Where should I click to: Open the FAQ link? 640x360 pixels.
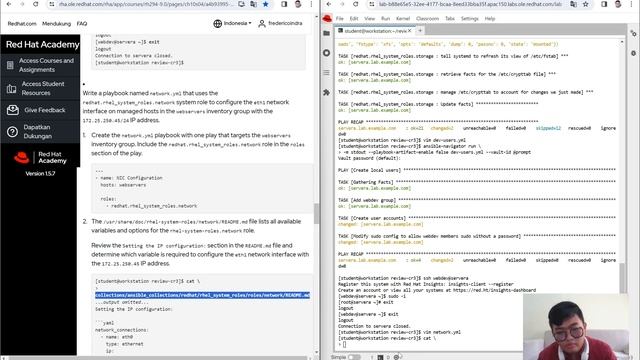click(82, 24)
